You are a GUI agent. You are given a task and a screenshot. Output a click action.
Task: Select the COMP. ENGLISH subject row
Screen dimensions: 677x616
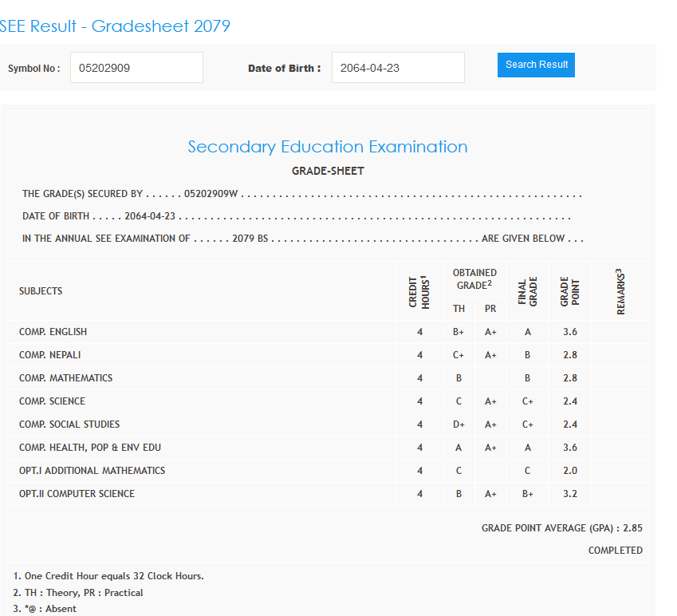53,332
